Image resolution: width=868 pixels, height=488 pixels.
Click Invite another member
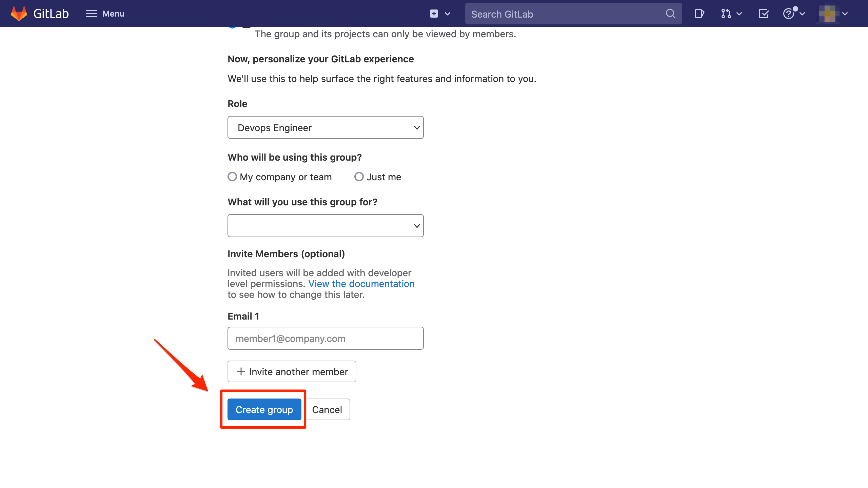point(292,371)
